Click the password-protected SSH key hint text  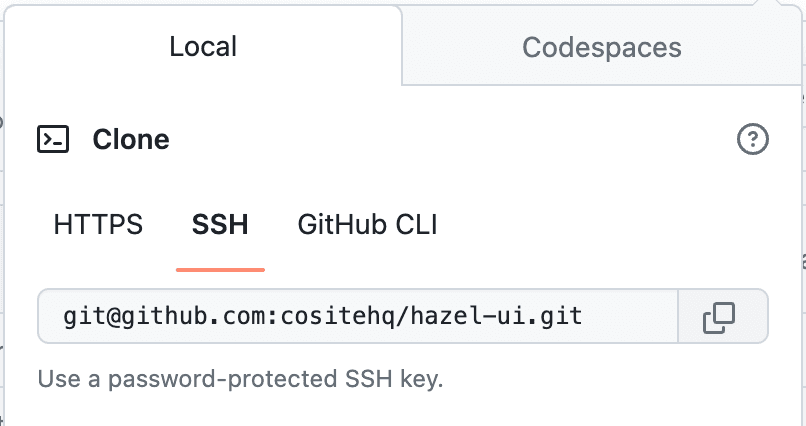(x=240, y=380)
